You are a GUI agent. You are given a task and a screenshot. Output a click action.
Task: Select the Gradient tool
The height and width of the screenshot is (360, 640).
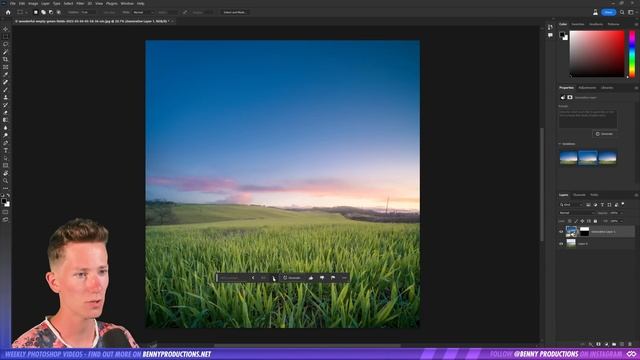pyautogui.click(x=5, y=120)
